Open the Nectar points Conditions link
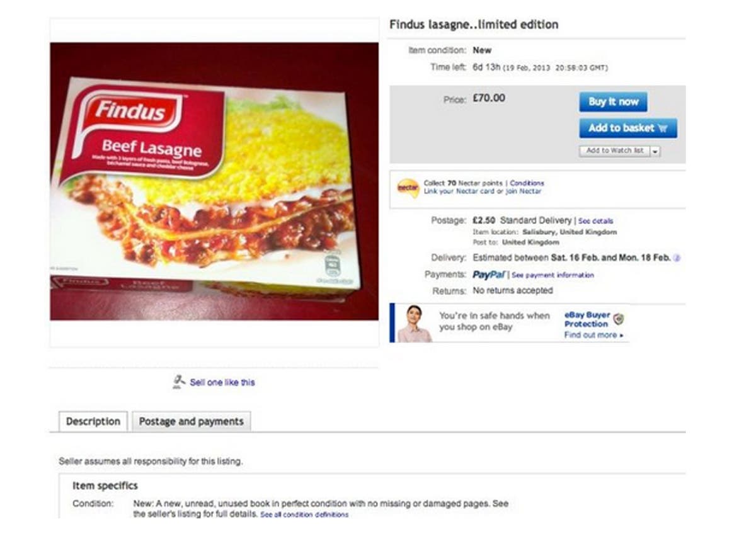Image resolution: width=756 pixels, height=534 pixels. click(527, 182)
